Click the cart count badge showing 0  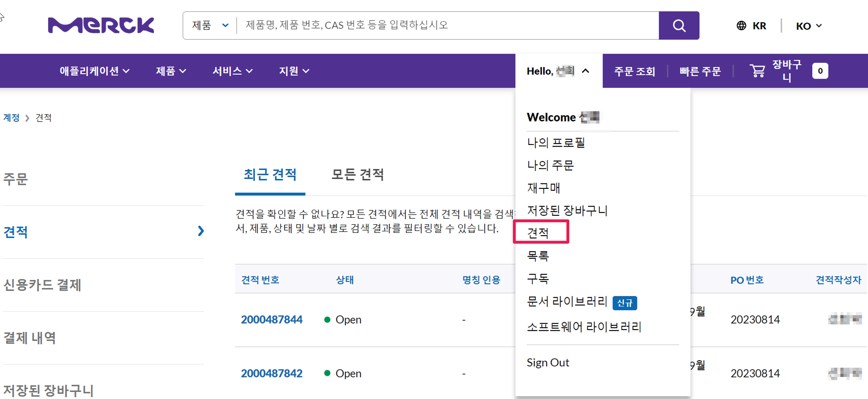click(x=820, y=71)
